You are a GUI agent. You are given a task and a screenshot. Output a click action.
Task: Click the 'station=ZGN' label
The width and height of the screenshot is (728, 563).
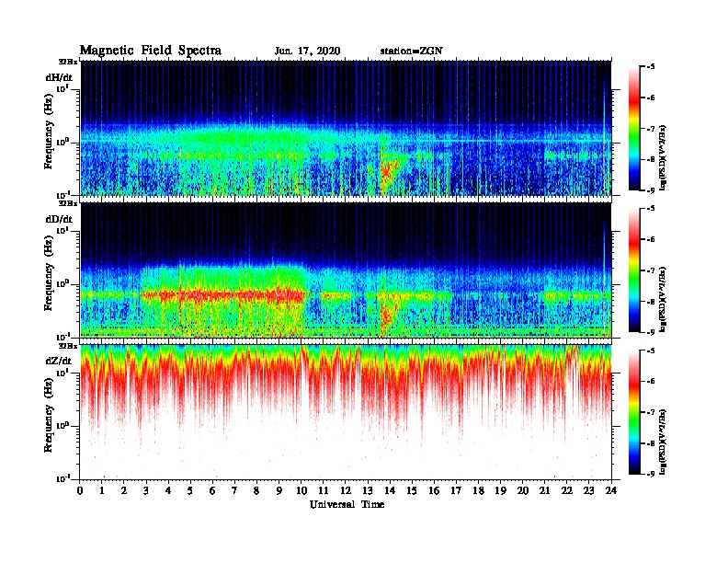point(411,51)
